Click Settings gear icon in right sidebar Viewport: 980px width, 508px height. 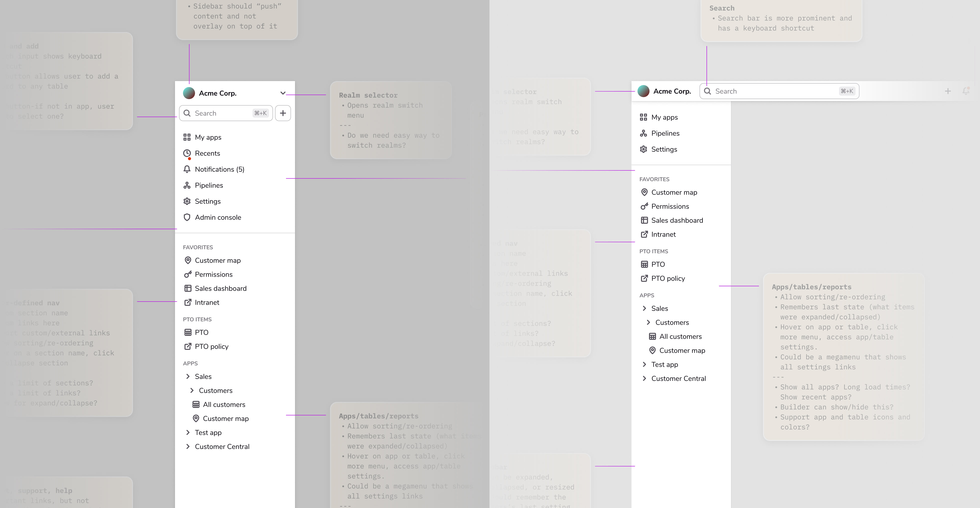(x=643, y=149)
